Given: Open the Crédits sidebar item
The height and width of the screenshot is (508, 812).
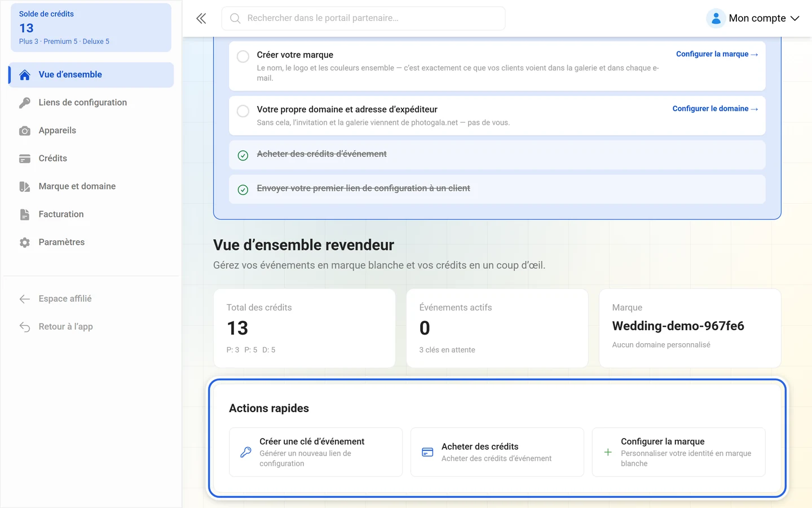Looking at the screenshot, I should click(x=91, y=159).
